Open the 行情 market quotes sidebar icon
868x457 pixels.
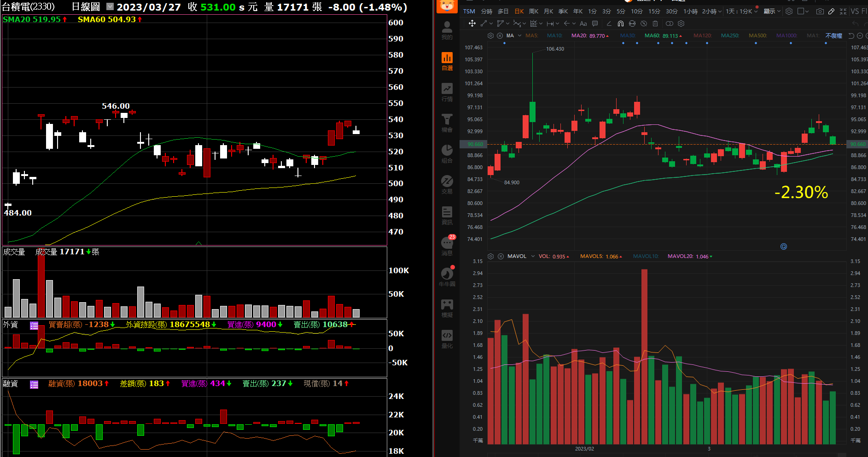click(447, 92)
